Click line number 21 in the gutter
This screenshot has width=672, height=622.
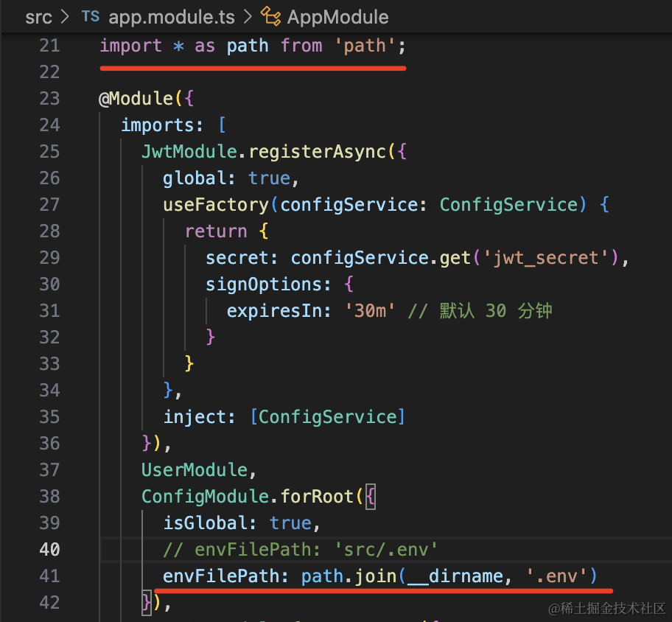(49, 46)
